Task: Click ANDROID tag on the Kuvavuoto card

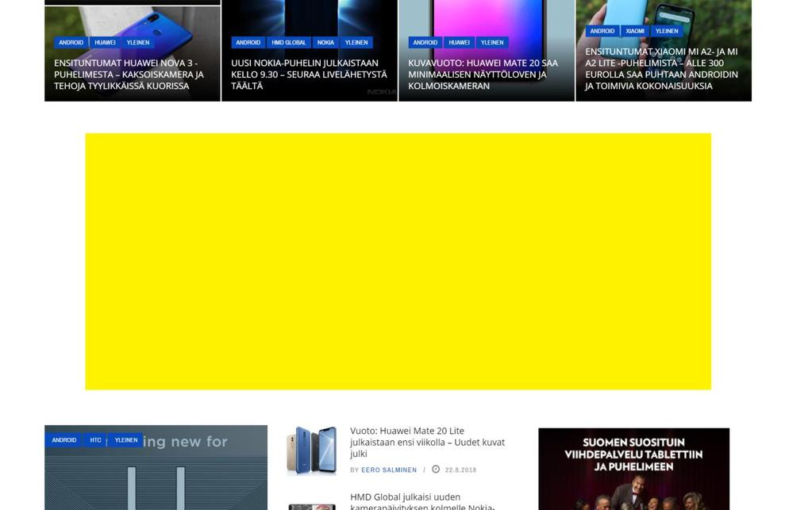Action: pyautogui.click(x=425, y=42)
